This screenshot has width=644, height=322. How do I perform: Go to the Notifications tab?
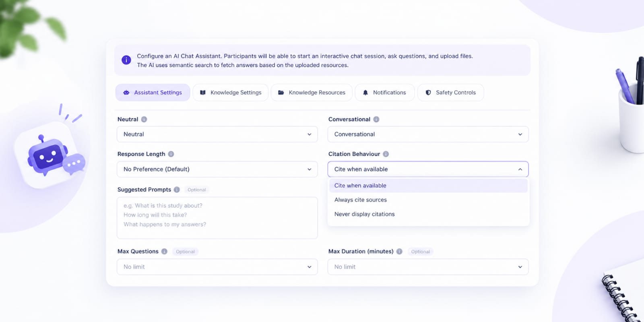(x=385, y=93)
